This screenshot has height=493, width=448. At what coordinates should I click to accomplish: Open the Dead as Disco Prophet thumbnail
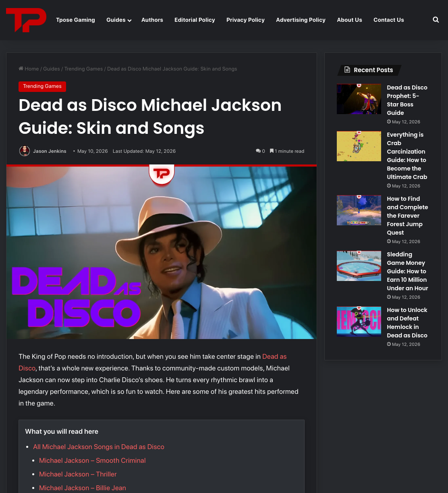pyautogui.click(x=359, y=99)
